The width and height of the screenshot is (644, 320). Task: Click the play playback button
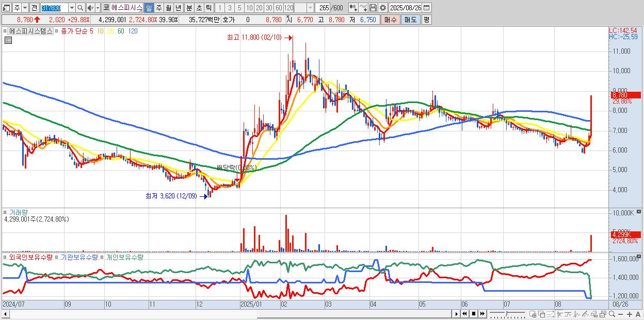(457, 314)
